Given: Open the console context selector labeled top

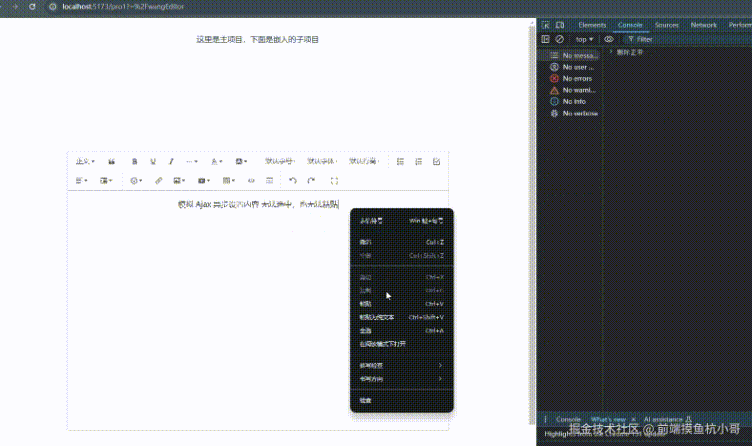Looking at the screenshot, I should pos(585,39).
